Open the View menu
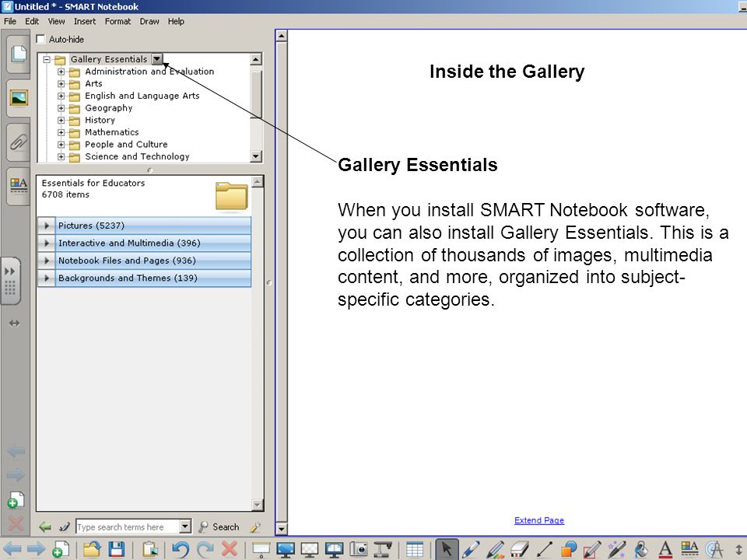747x560 pixels. 56,22
